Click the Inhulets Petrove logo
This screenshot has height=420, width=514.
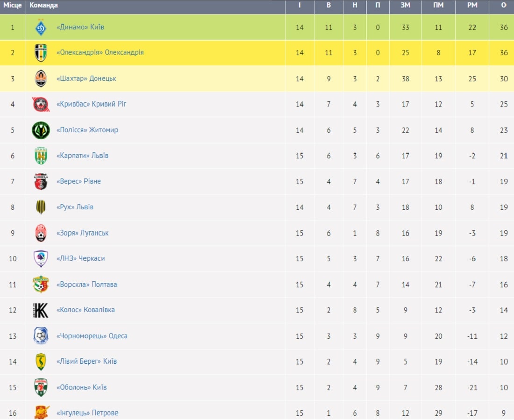41,413
